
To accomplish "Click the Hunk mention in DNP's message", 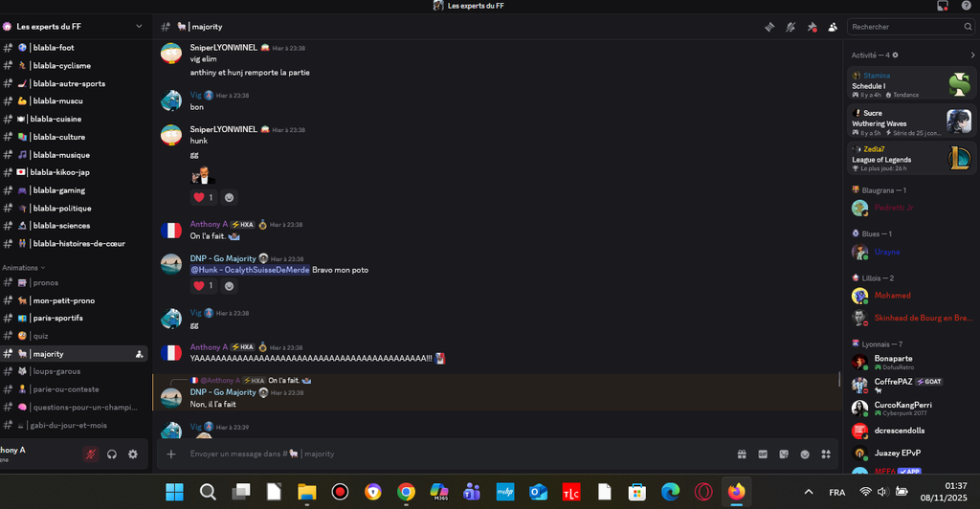I will pyautogui.click(x=250, y=270).
